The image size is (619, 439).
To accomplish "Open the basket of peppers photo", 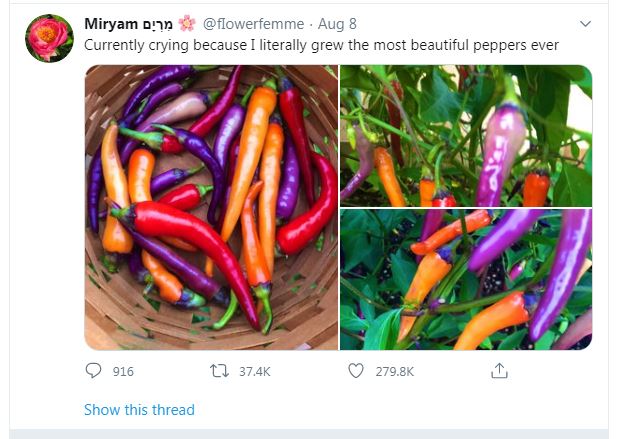I will click(211, 207).
